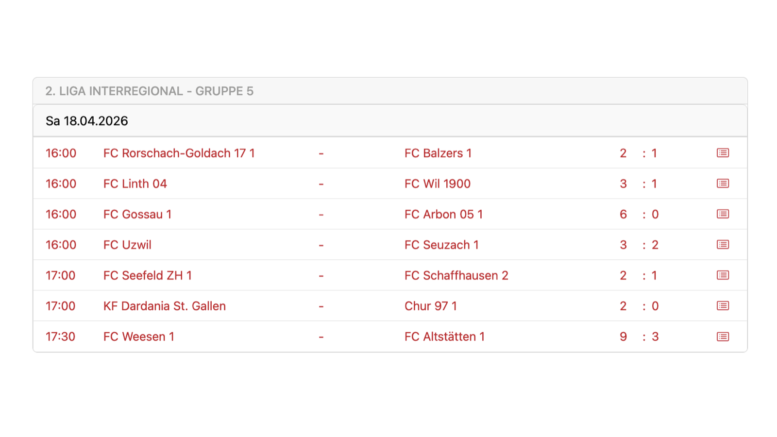Open match details icon for FC Linth 04 game
The height and width of the screenshot is (437, 777).
(x=722, y=184)
